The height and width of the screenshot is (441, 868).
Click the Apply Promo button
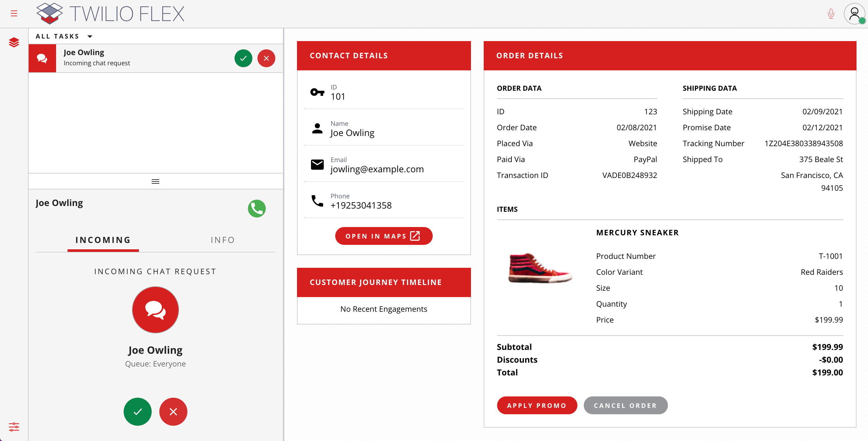537,405
